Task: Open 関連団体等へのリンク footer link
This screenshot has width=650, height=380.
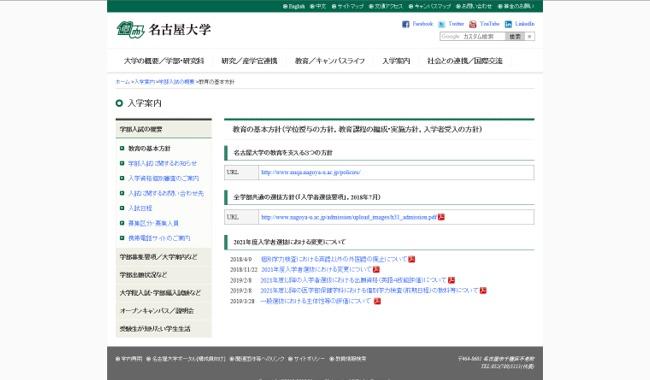Action: click(x=260, y=358)
